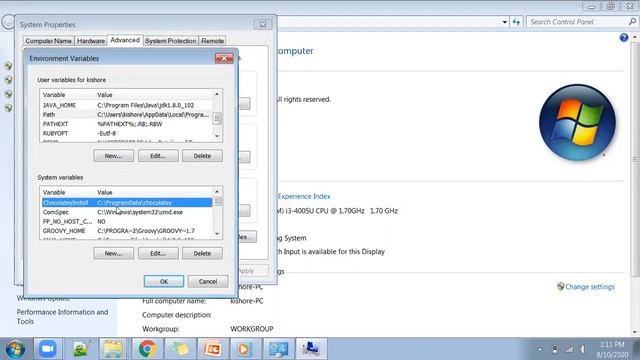640x360 pixels.
Task: Select the JAVA_HOME user variable row
Action: tap(127, 105)
